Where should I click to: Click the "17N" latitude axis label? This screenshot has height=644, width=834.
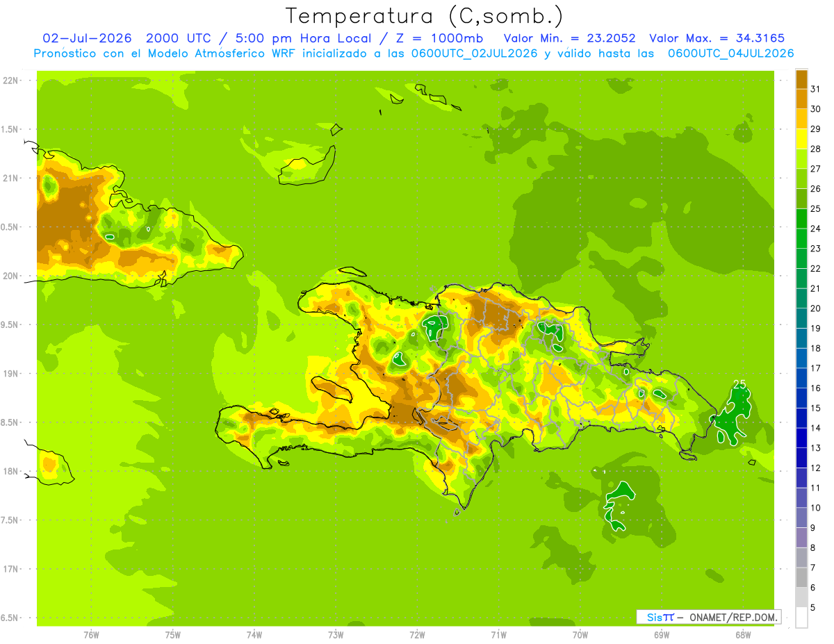(12, 569)
